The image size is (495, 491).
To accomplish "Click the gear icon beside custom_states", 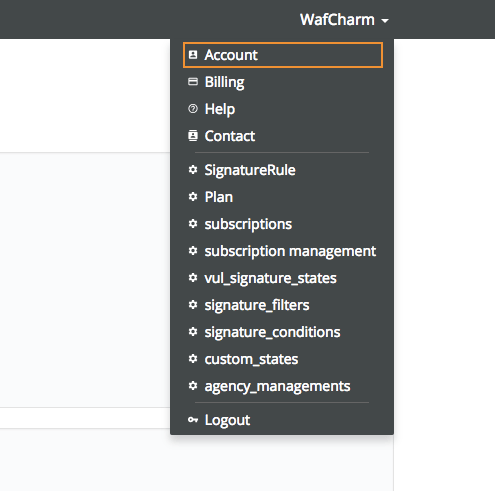I will point(193,359).
